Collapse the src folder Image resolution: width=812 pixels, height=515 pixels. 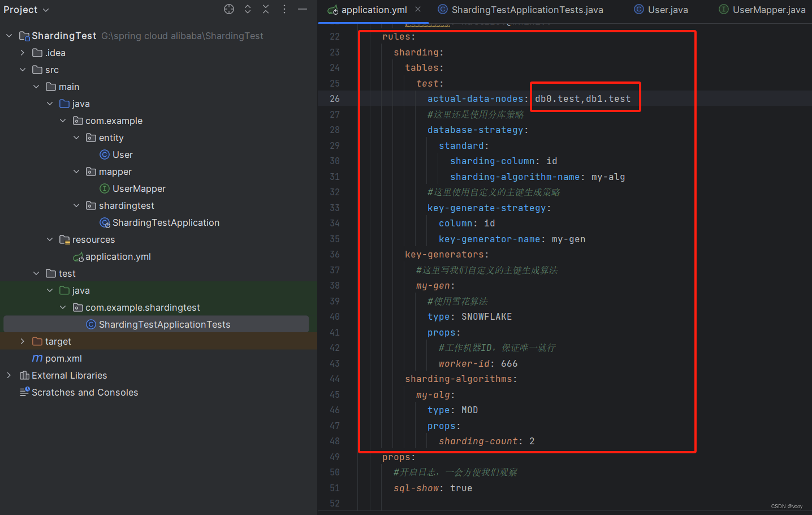click(23, 70)
